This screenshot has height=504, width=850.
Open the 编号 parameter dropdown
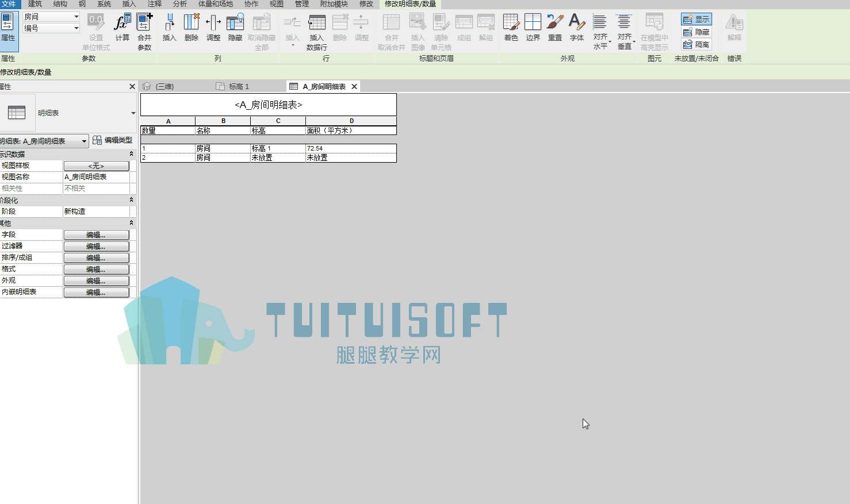click(x=51, y=28)
